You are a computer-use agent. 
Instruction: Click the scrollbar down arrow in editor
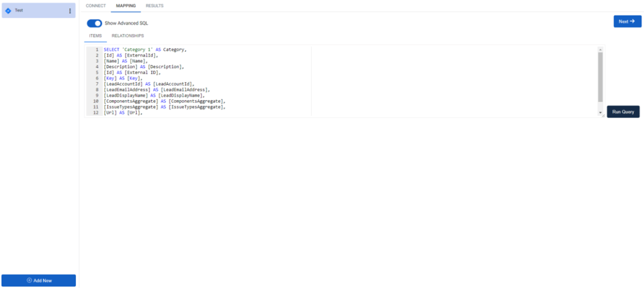600,112
